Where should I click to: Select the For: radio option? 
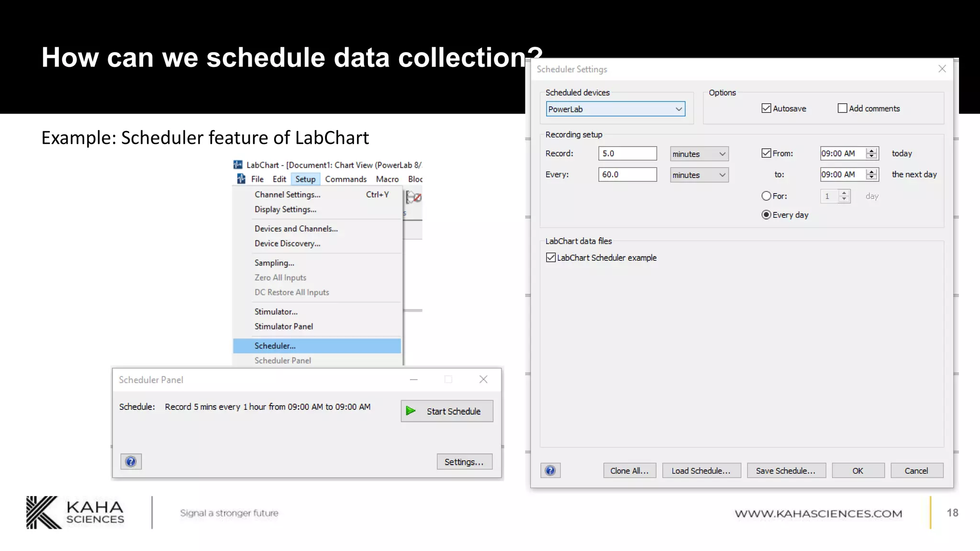766,196
